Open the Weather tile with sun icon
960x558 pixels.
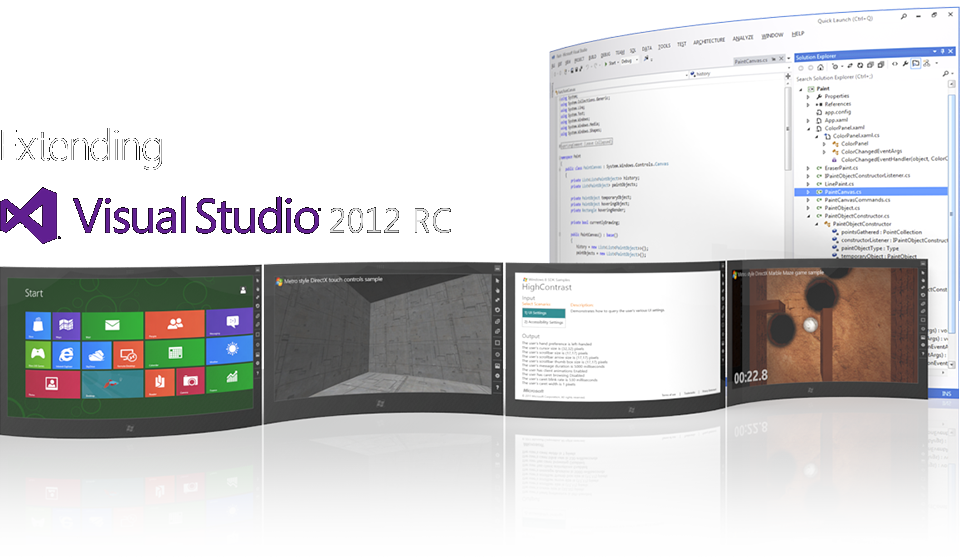point(232,350)
